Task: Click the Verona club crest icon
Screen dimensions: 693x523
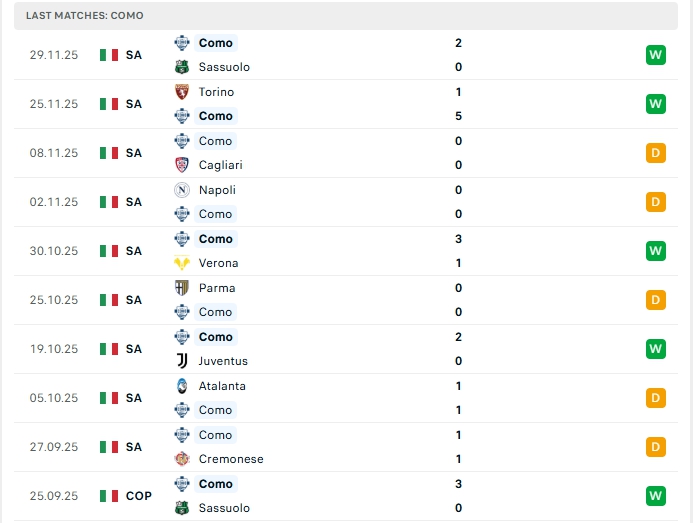Action: point(181,263)
